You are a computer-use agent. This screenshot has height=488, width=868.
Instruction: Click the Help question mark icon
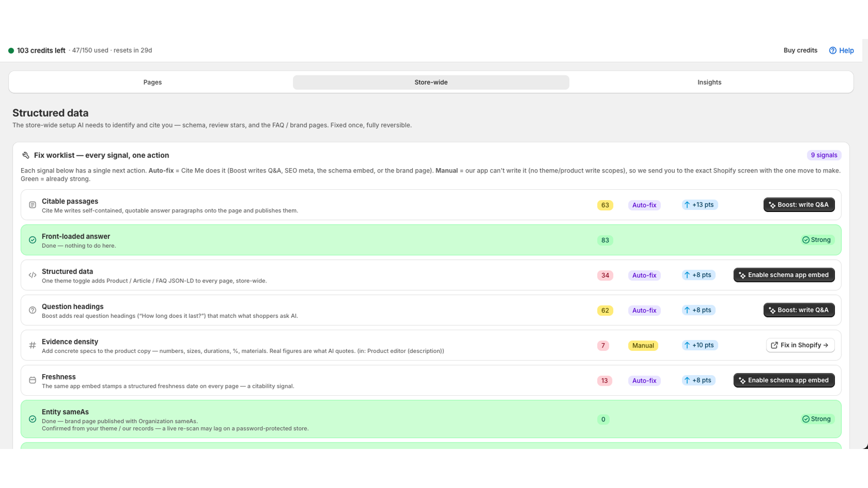[833, 50]
